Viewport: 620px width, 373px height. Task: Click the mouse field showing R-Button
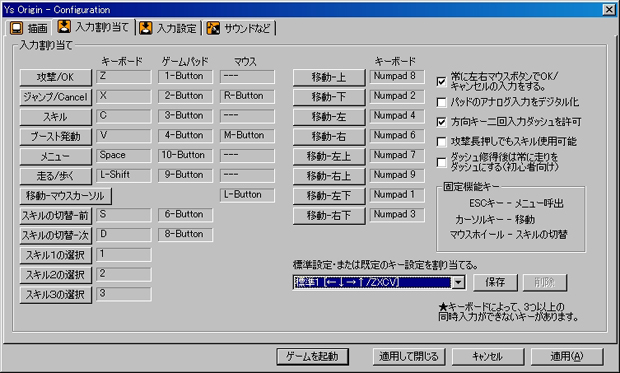247,97
